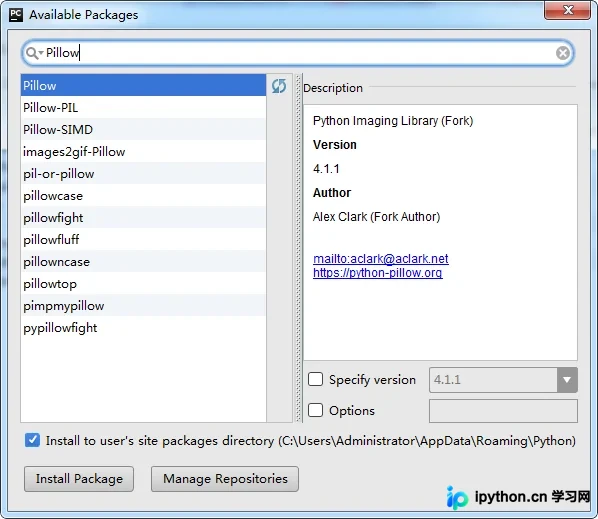Uncheck Install to user's site packages directory
The height and width of the screenshot is (519, 598).
[32, 440]
